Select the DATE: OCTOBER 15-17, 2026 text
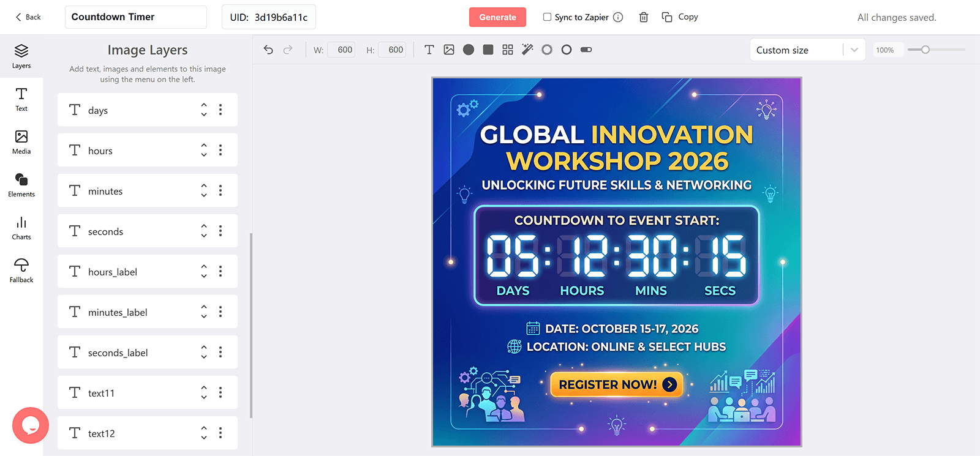The image size is (980, 456). click(x=622, y=329)
